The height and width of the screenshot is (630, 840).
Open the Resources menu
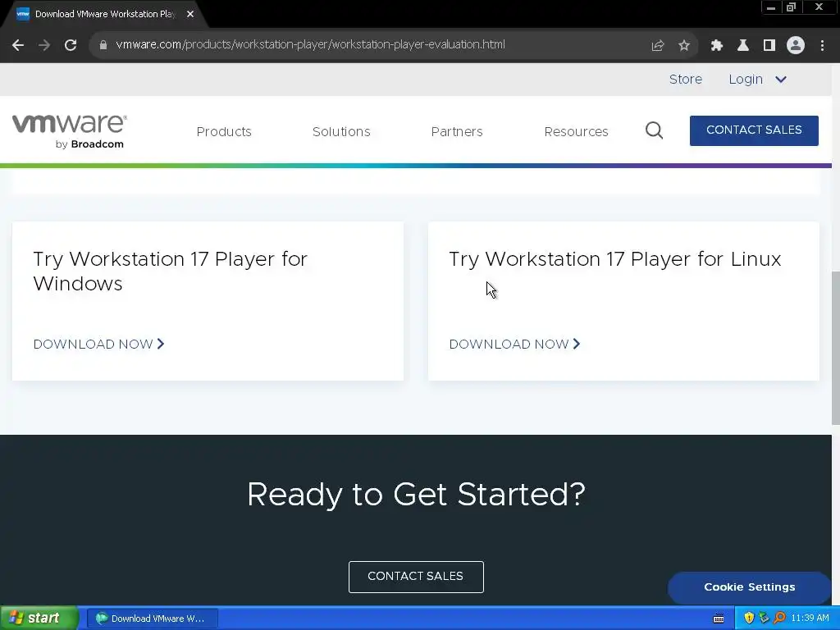click(576, 132)
